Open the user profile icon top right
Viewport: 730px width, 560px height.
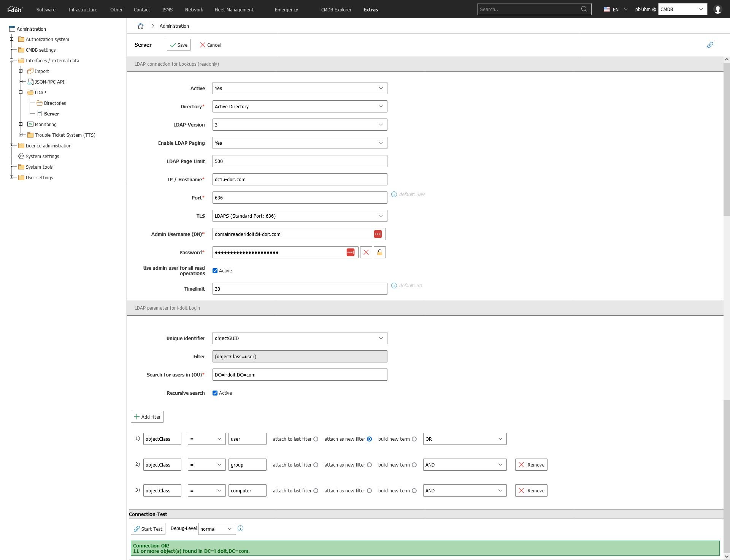[718, 9]
